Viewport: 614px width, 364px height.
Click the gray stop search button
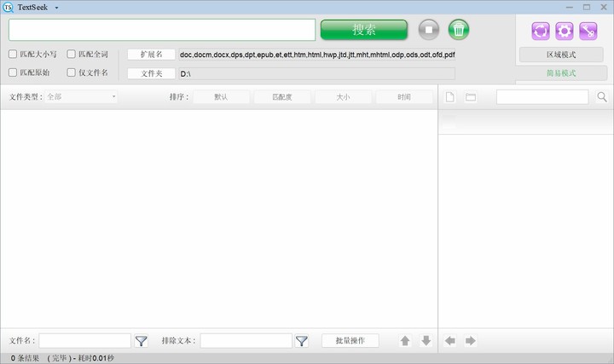coord(429,31)
